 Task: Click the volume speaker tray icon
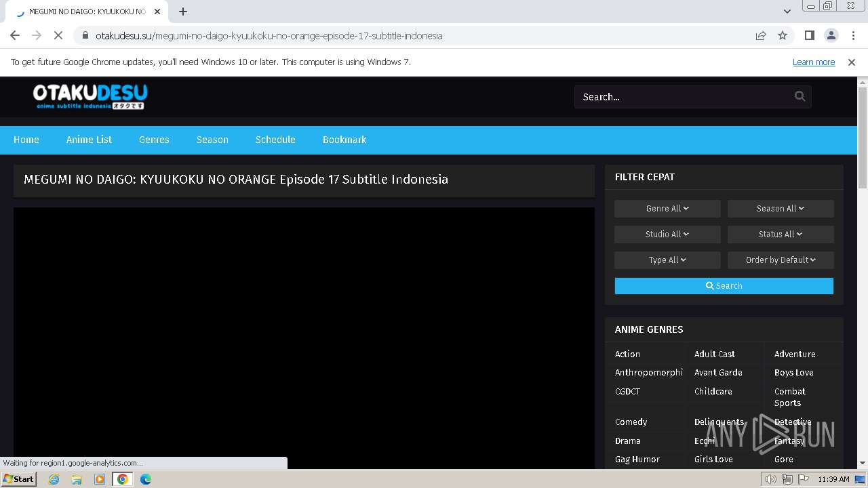(770, 479)
